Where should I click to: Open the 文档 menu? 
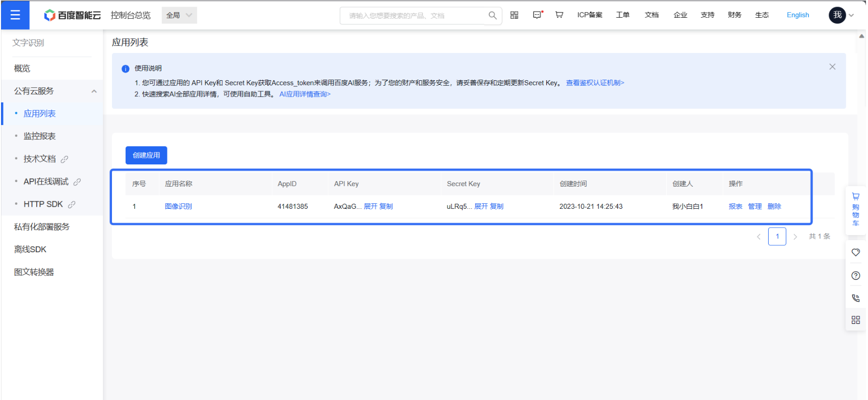pyautogui.click(x=652, y=15)
